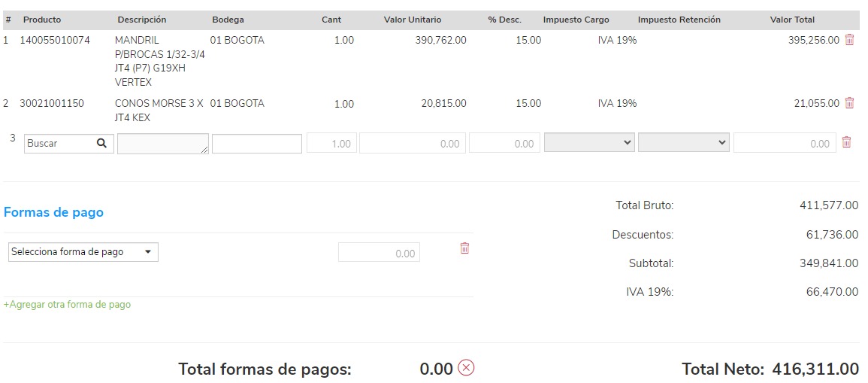
Task: Focus the Buscar product search field
Action: coord(60,144)
